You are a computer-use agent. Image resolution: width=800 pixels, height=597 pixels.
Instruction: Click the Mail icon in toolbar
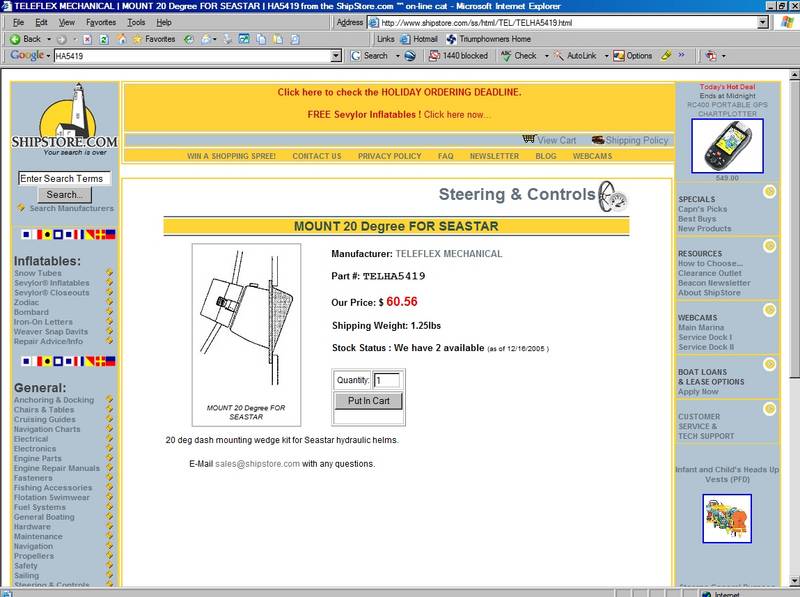click(206, 39)
